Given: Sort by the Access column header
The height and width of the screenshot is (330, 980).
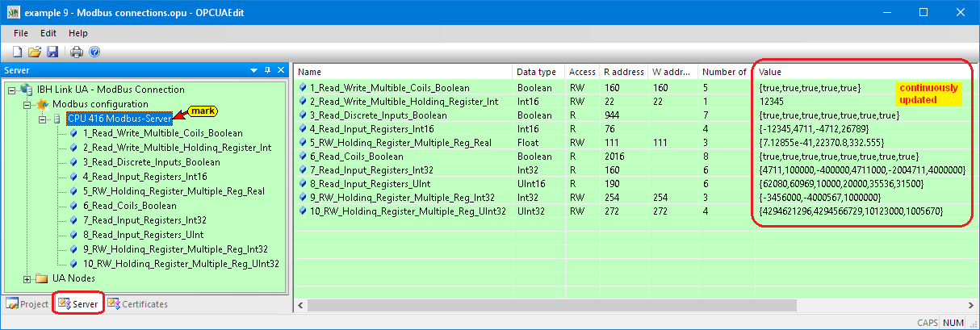Looking at the screenshot, I should coord(582,72).
